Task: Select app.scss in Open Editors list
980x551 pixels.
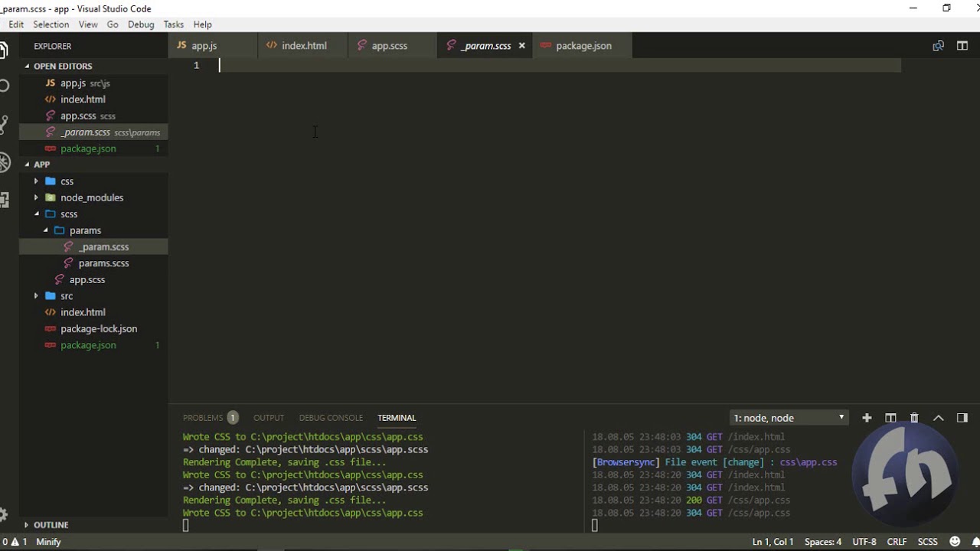Action: (93, 116)
